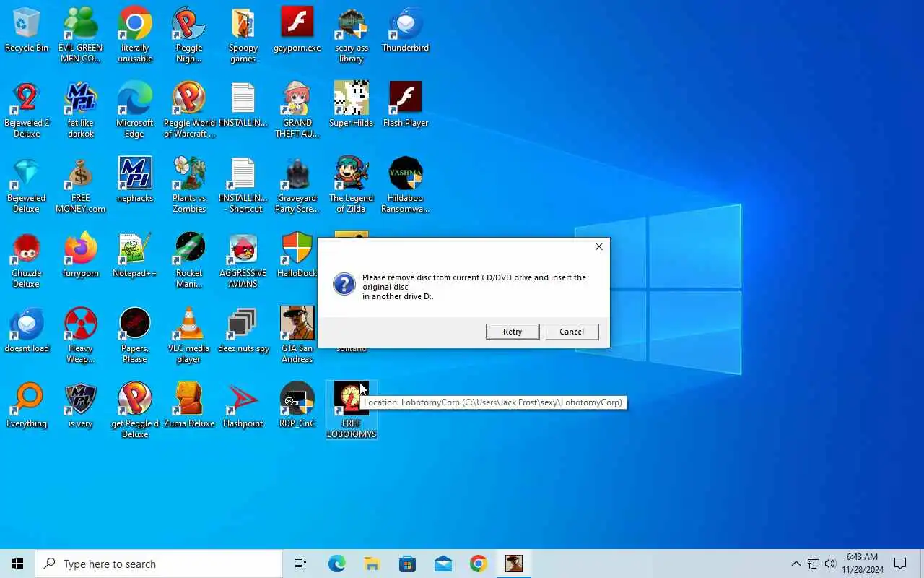Image resolution: width=924 pixels, height=578 pixels.
Task: Open the volume control tray icon
Action: click(830, 564)
